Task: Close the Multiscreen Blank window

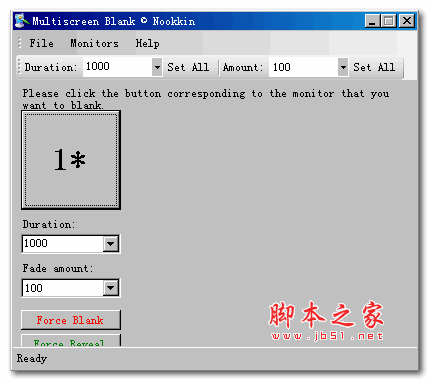Action: click(407, 21)
